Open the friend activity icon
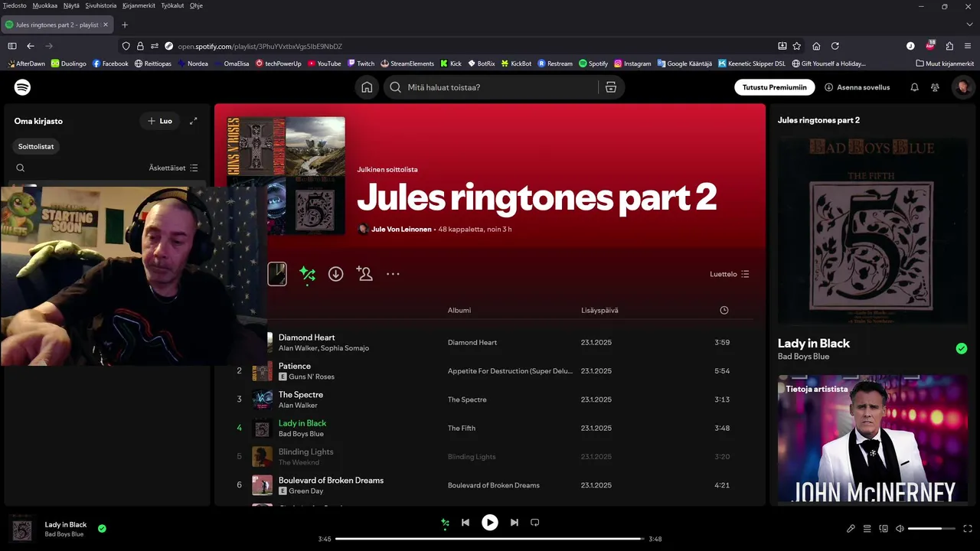 click(935, 87)
